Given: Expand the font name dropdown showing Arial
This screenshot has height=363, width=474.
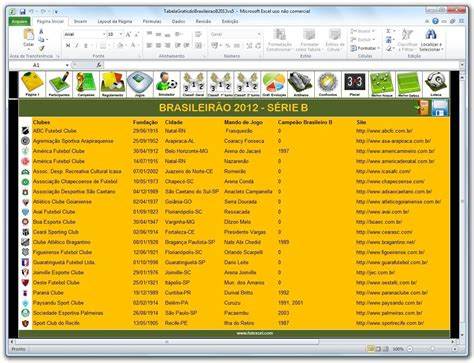Looking at the screenshot, I should pos(104,34).
